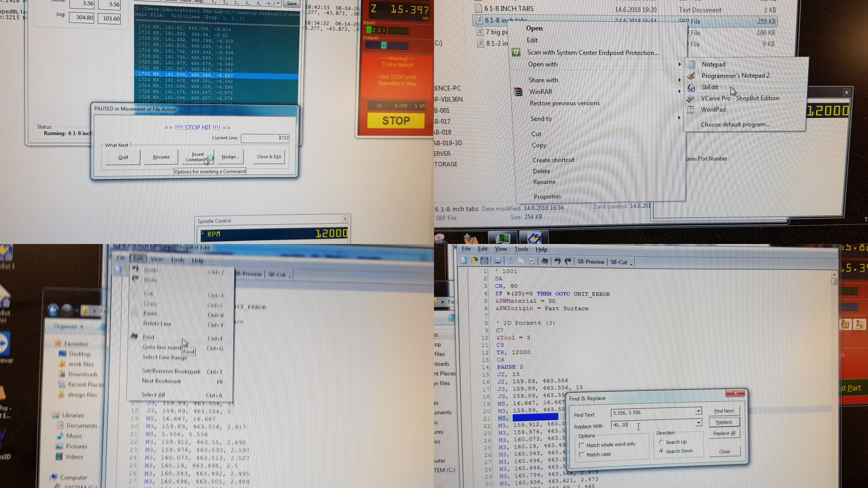Click the Print toolbar icon
868x488 pixels.
(x=498, y=261)
